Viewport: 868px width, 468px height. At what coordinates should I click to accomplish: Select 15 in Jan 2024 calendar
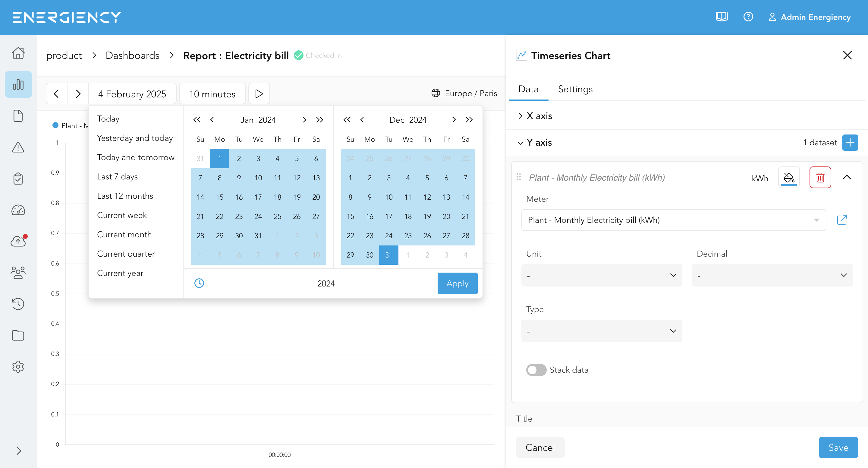[219, 197]
